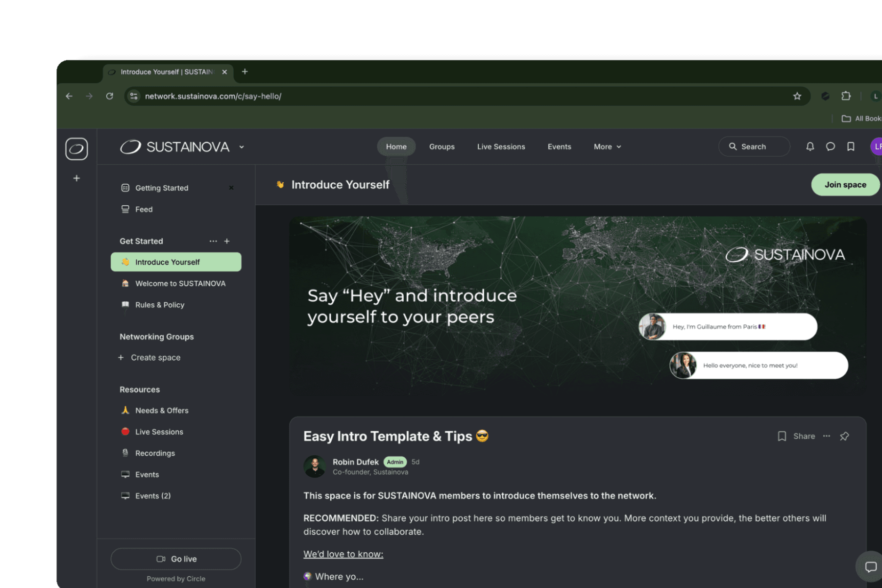The height and width of the screenshot is (588, 882).
Task: Add a new community with plus icon
Action: point(76,178)
